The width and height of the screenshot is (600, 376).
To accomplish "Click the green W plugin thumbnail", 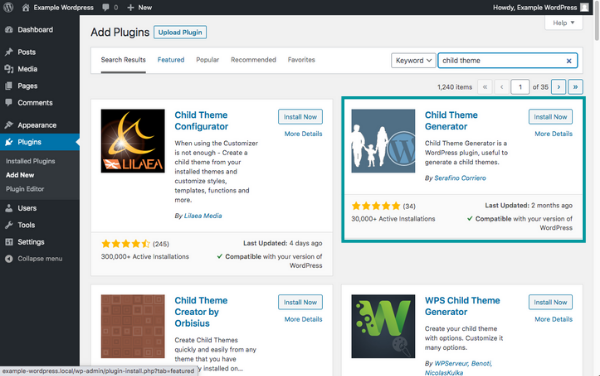I will click(x=383, y=326).
